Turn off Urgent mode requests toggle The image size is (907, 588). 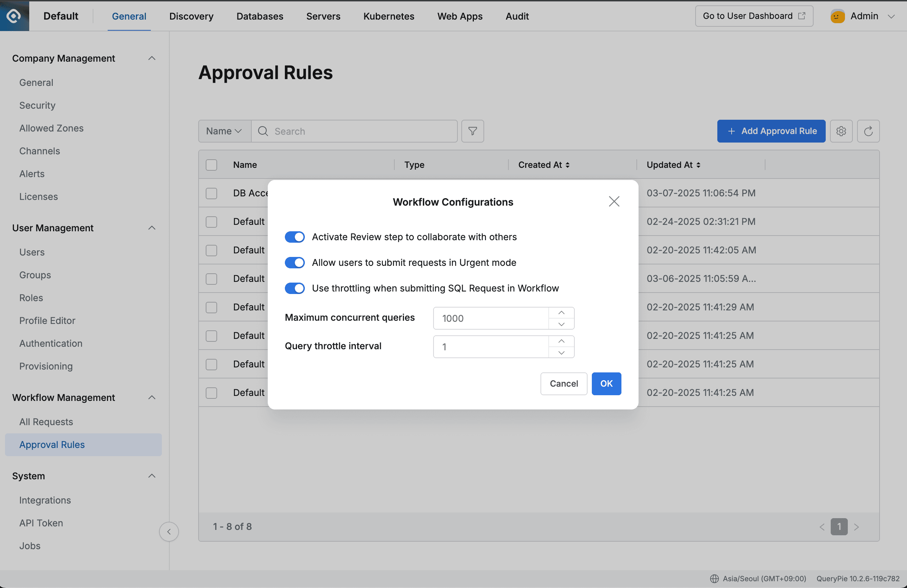(x=294, y=262)
